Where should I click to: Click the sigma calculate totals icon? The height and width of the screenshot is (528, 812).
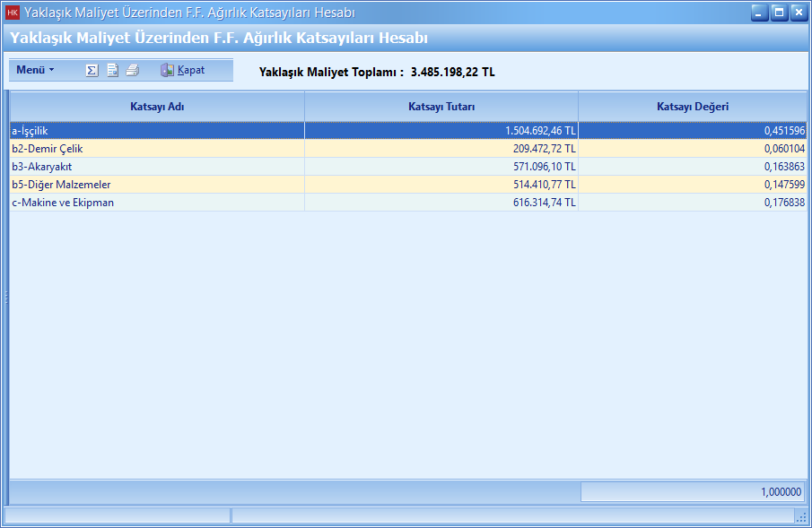(92, 70)
